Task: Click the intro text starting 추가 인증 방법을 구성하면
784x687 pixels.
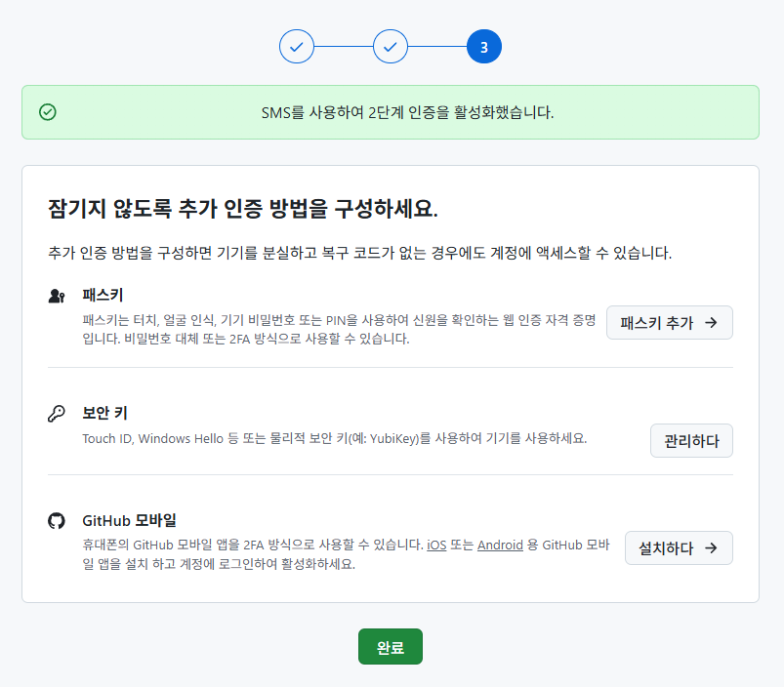Action: 360,253
